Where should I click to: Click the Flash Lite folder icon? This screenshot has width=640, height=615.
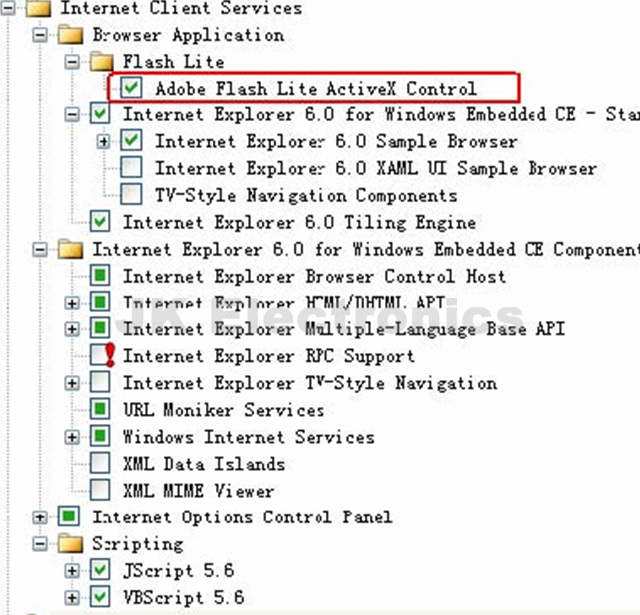(x=101, y=62)
